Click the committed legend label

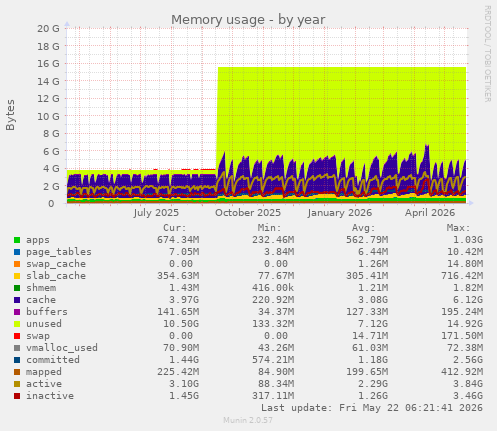click(53, 360)
